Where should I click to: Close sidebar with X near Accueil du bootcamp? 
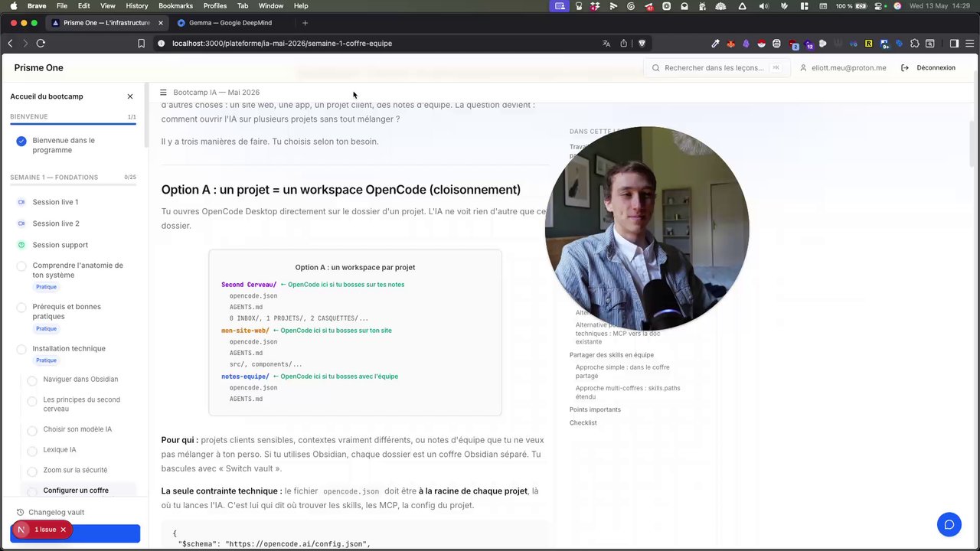tap(130, 96)
